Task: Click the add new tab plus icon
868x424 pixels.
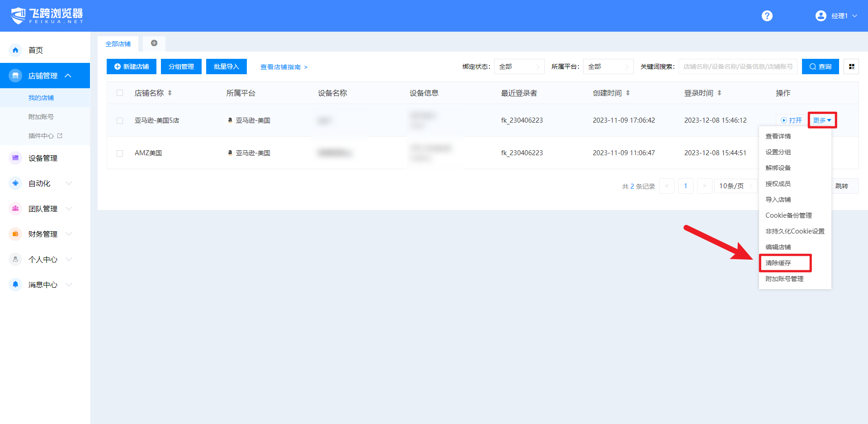Action: [x=154, y=43]
